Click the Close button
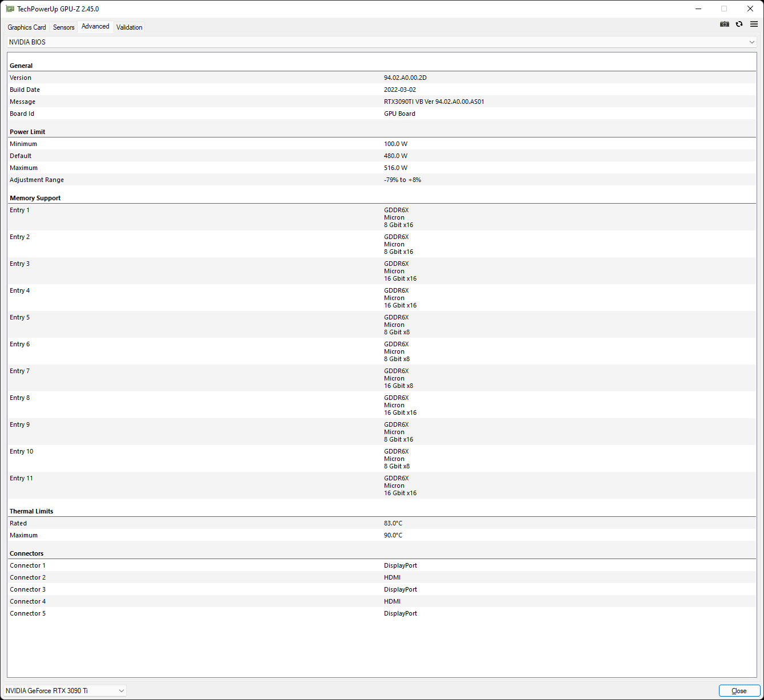Viewport: 764px width, 700px height. click(x=739, y=691)
